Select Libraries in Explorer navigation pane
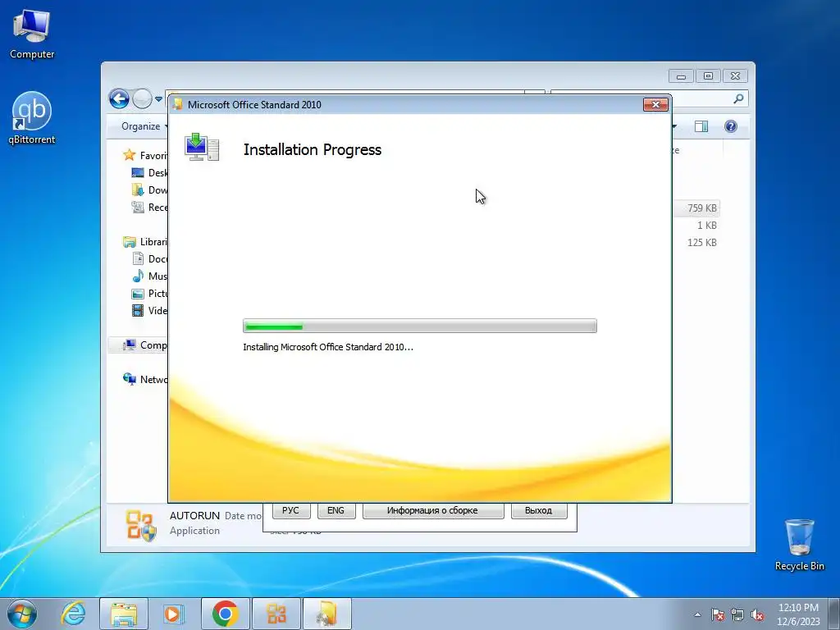The width and height of the screenshot is (840, 630). point(145,242)
